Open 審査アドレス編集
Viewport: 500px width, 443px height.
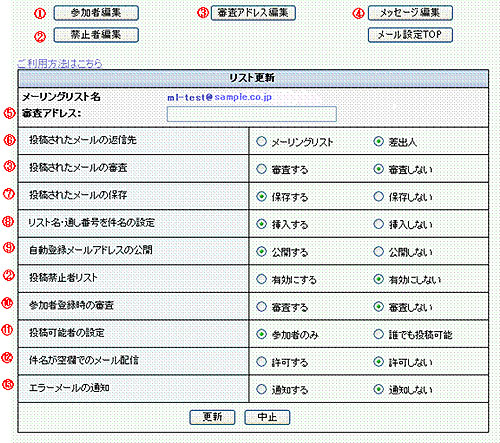(253, 13)
